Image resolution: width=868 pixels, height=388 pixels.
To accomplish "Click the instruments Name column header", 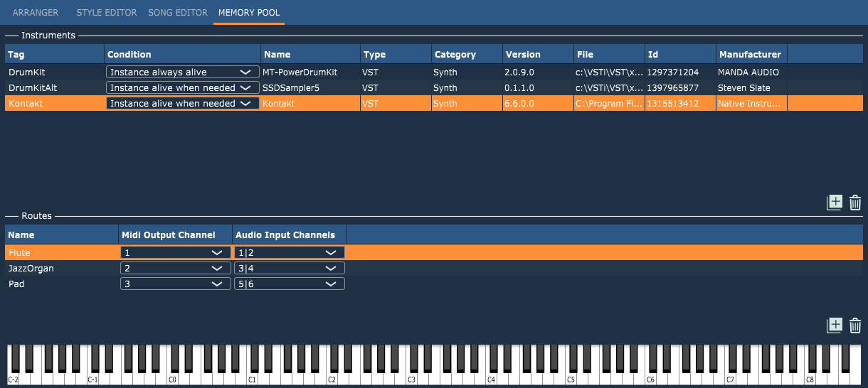I will click(311, 54).
